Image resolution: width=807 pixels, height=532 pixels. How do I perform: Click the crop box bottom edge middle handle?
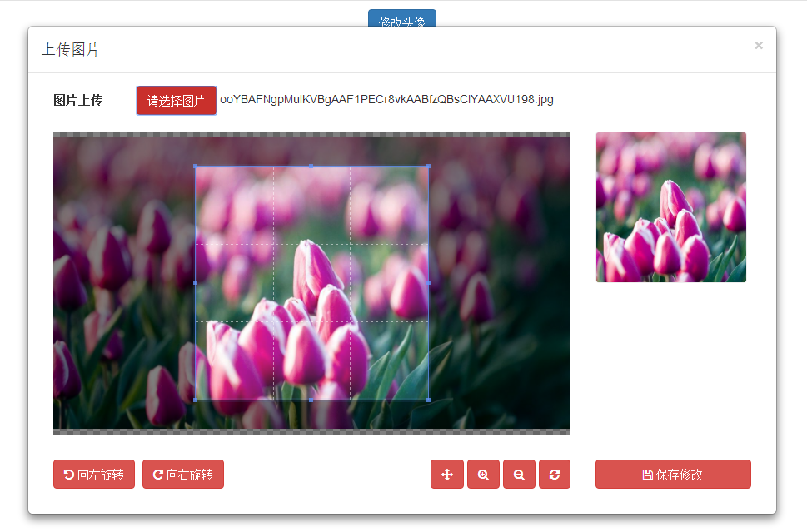point(311,400)
